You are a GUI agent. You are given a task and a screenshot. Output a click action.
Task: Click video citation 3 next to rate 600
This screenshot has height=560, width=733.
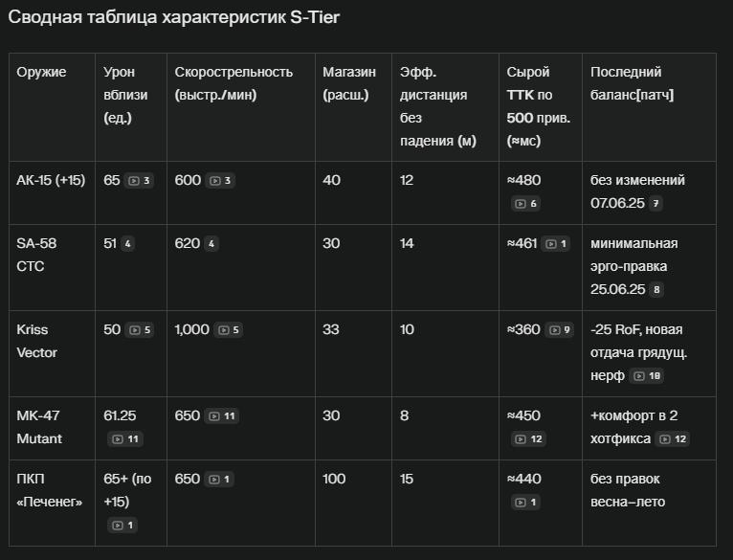(220, 181)
